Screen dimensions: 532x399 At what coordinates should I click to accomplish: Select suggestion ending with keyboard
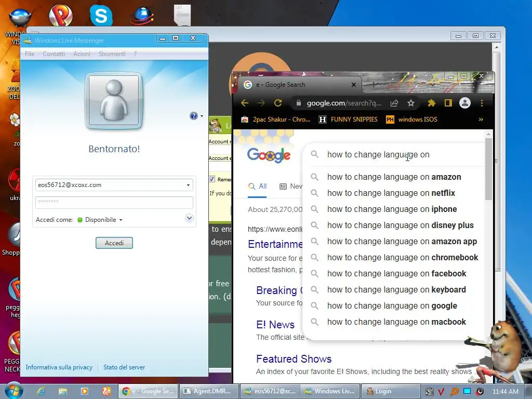coord(394,290)
